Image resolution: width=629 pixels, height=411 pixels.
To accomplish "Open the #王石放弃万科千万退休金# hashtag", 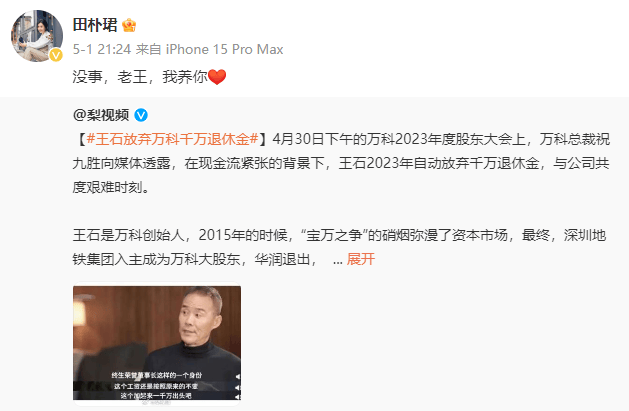I will click(x=172, y=139).
